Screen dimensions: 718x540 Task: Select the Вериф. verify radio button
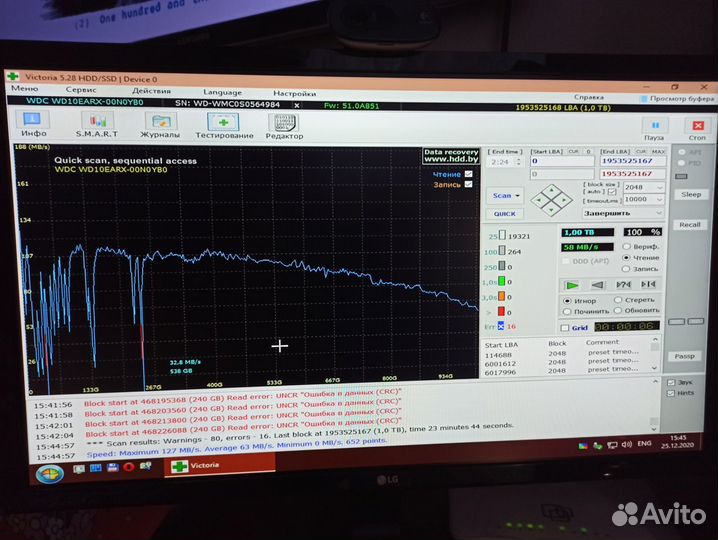pyautogui.click(x=626, y=247)
